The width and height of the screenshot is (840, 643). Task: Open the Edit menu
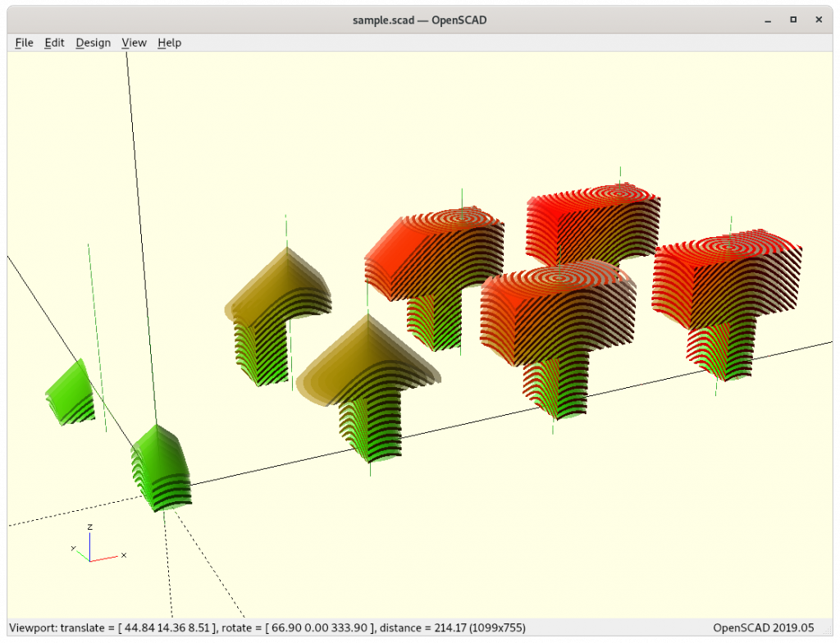click(x=54, y=43)
